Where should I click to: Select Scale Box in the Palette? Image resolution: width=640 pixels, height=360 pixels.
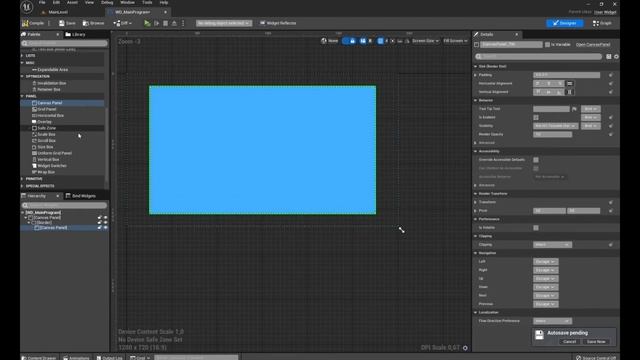tap(46, 134)
